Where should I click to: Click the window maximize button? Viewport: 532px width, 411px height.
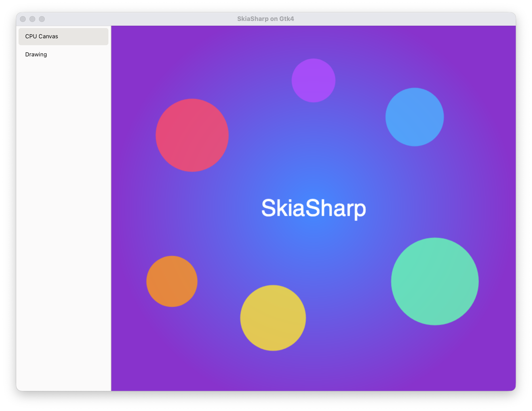pos(42,19)
